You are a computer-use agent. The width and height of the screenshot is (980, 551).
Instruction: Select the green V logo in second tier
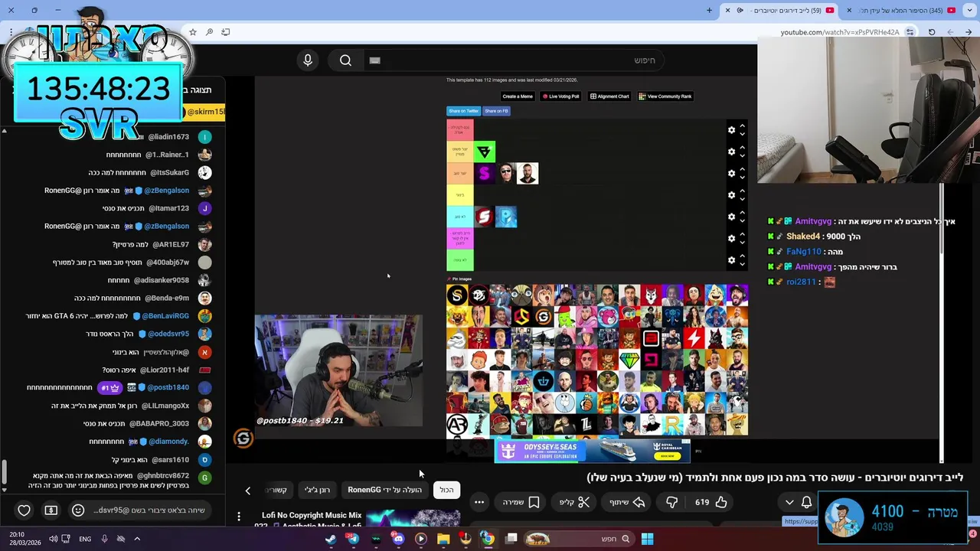[x=485, y=152]
